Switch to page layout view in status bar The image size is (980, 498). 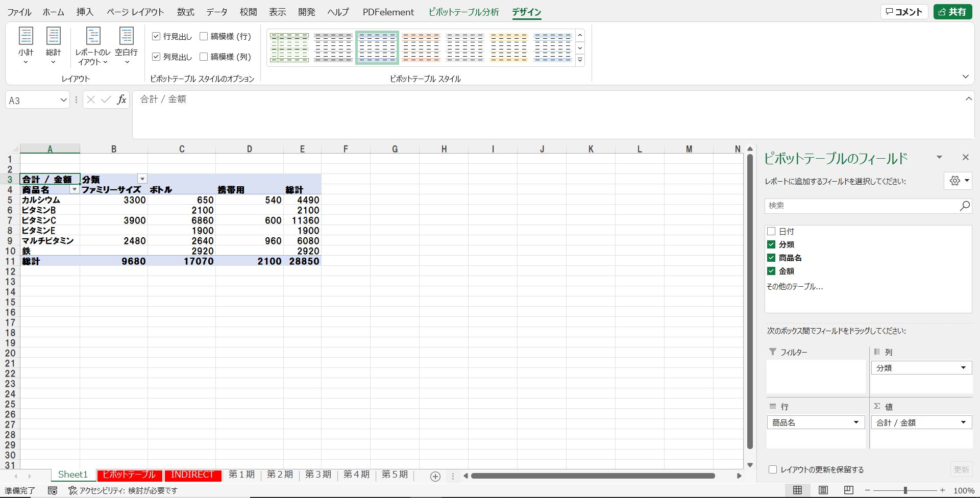[x=823, y=490]
